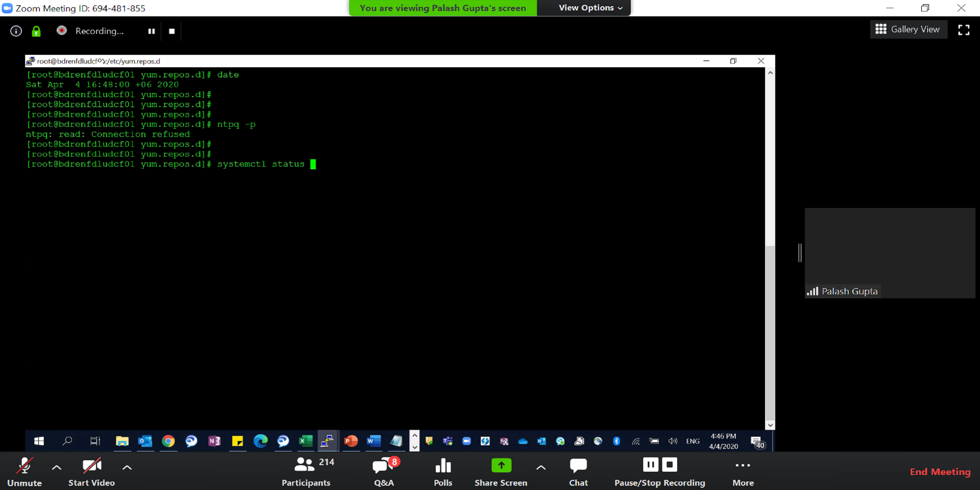
Task: Click the green encryption lock icon
Action: point(36,31)
